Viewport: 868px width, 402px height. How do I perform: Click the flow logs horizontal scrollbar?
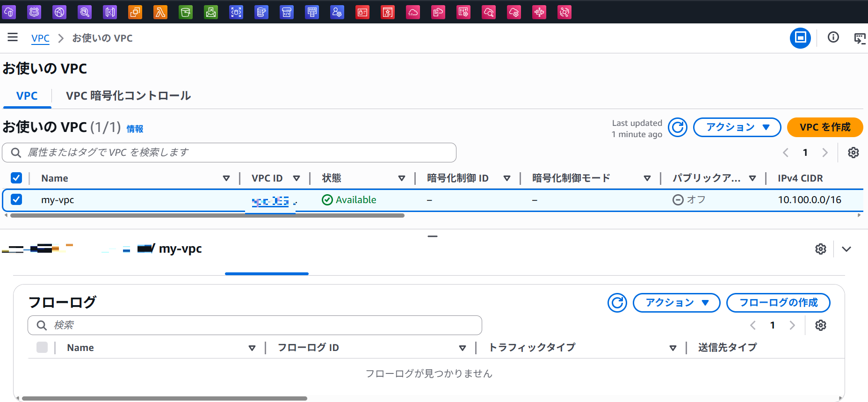(165, 399)
